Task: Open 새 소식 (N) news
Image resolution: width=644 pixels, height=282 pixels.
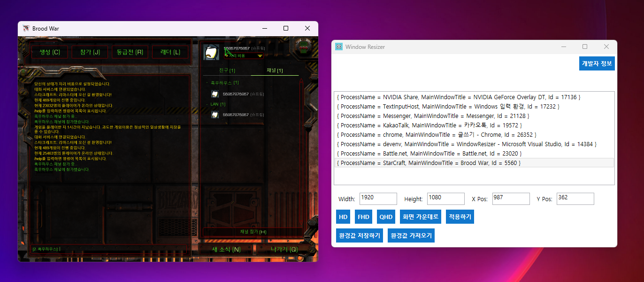Action: click(226, 250)
